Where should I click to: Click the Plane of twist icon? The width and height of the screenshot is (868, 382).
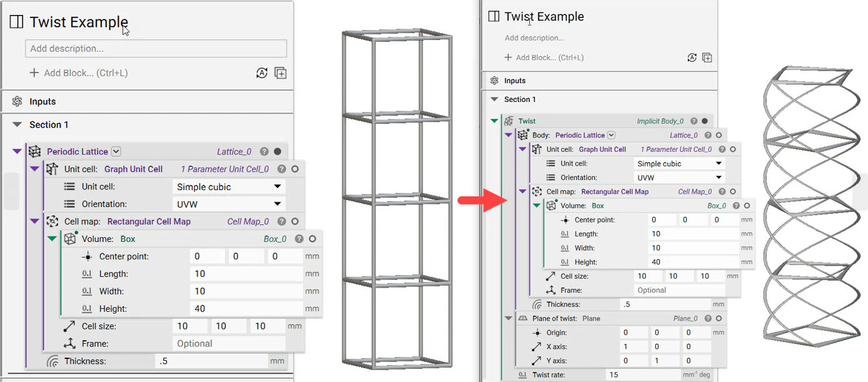click(523, 318)
